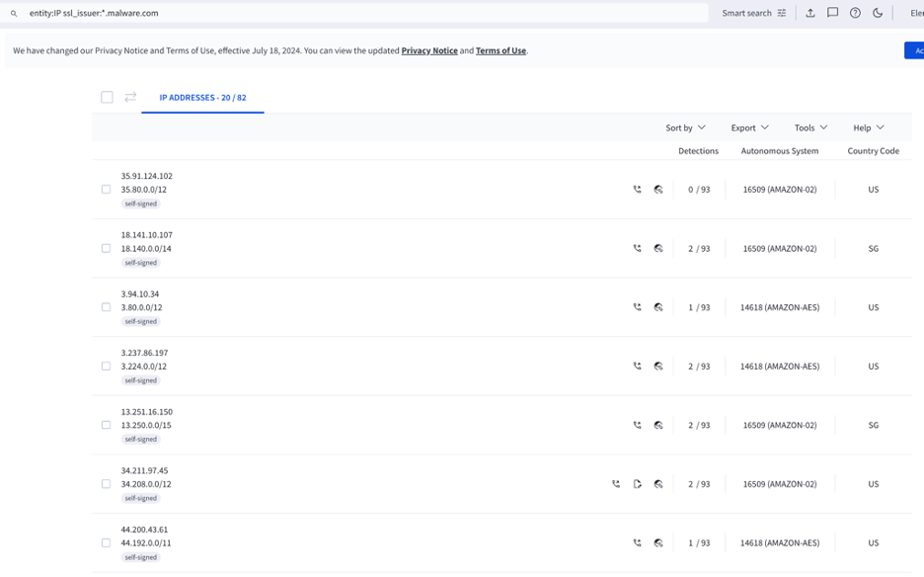Click the subnet 44.192.0.0/11
Screen dimensions: 924x577
click(x=146, y=542)
